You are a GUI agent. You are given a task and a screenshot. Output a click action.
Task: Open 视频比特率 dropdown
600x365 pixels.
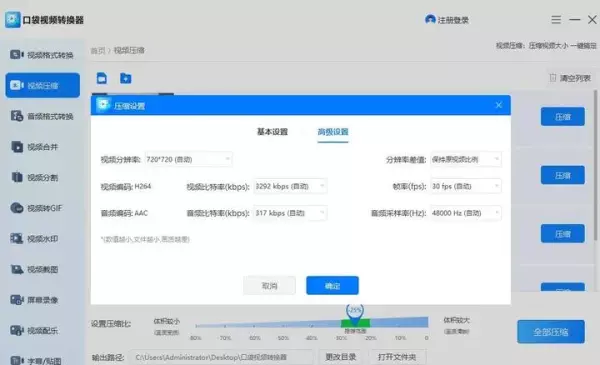pos(290,186)
